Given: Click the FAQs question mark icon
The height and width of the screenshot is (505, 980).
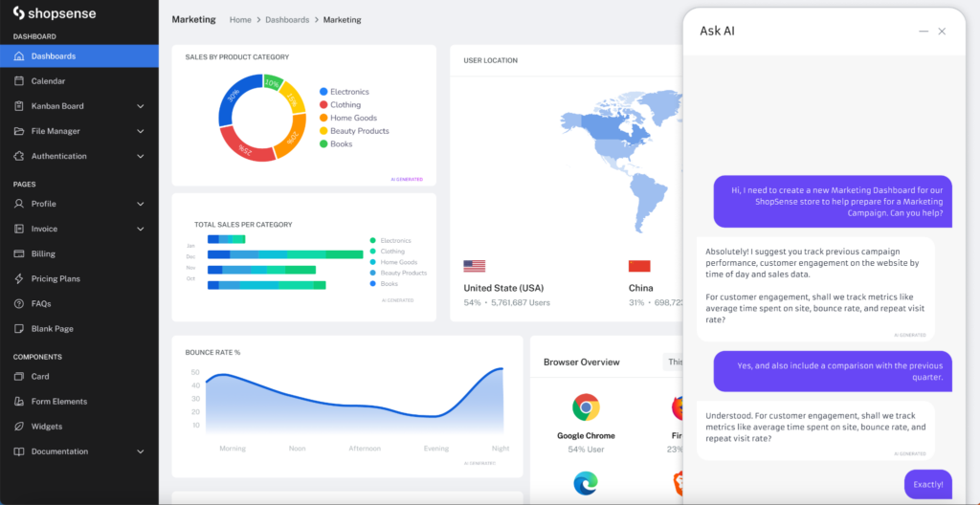Looking at the screenshot, I should tap(19, 303).
